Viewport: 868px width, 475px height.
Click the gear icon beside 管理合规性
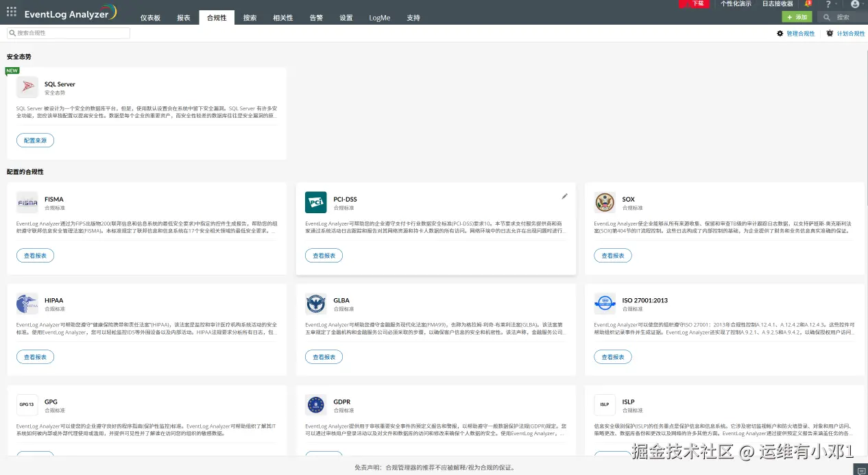tap(780, 33)
